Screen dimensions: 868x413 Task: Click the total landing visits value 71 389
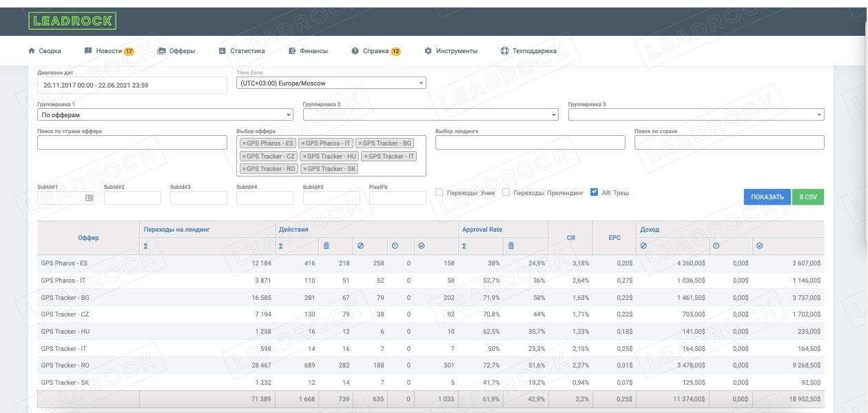tap(260, 399)
